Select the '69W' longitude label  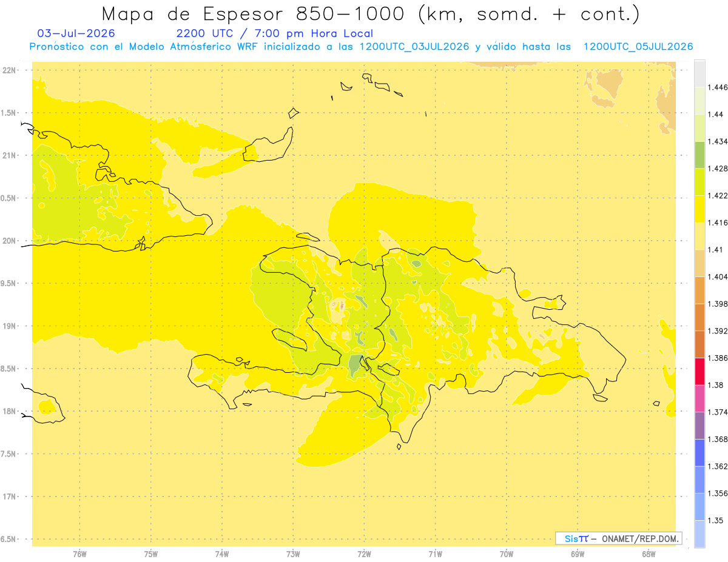[578, 554]
